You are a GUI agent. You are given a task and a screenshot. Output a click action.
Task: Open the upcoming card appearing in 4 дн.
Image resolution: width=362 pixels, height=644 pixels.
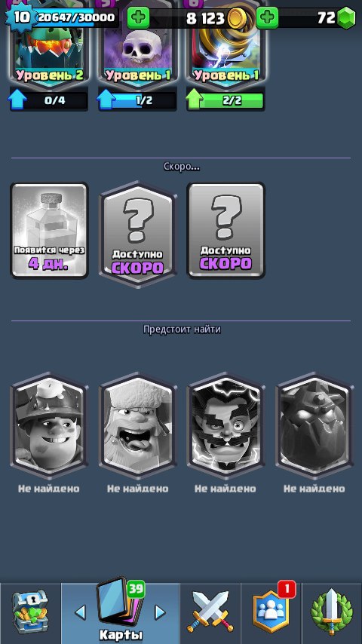49,231
